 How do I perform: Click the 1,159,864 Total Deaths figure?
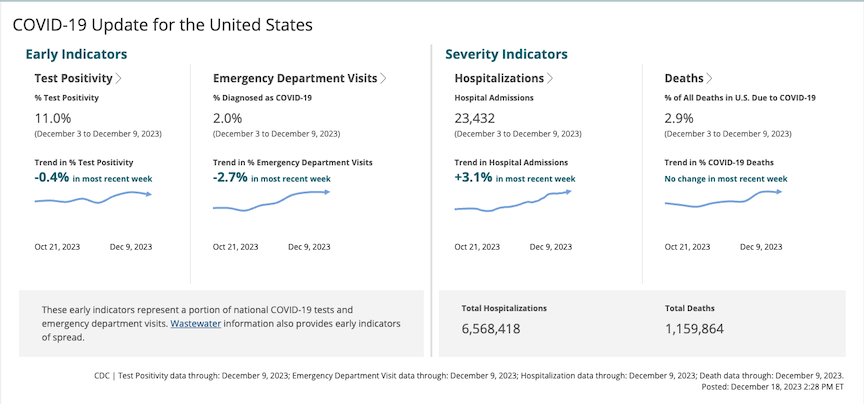[694, 328]
